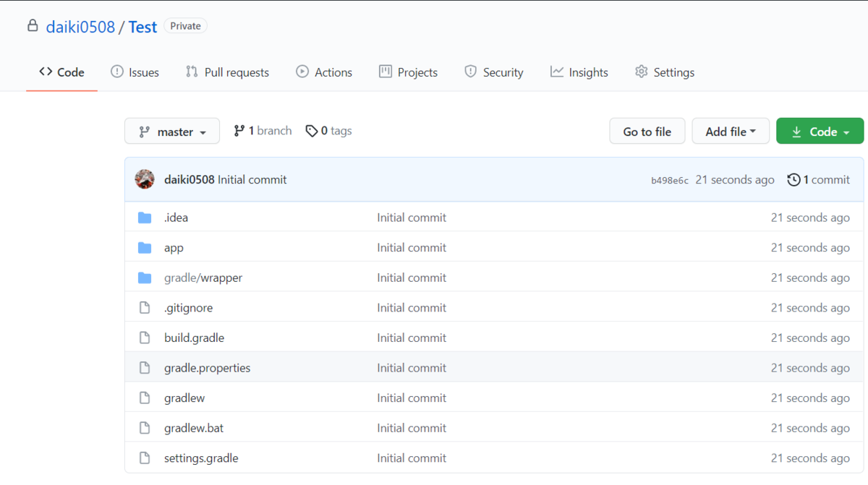Click Initial commit message in .idea row
The image size is (868, 485).
412,218
